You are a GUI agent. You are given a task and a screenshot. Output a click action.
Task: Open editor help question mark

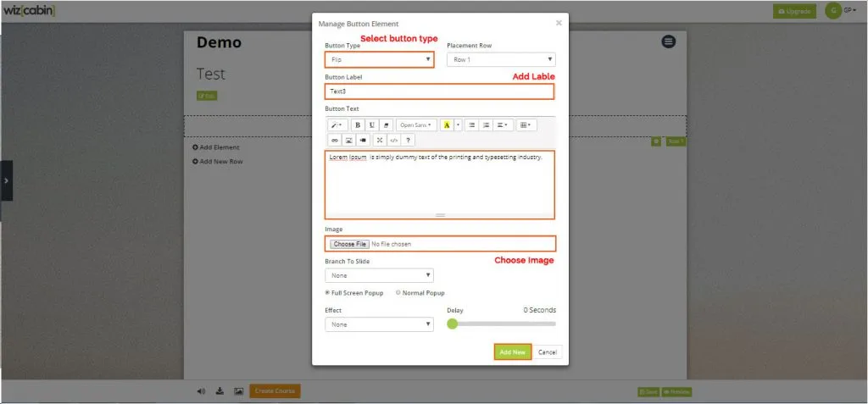408,140
